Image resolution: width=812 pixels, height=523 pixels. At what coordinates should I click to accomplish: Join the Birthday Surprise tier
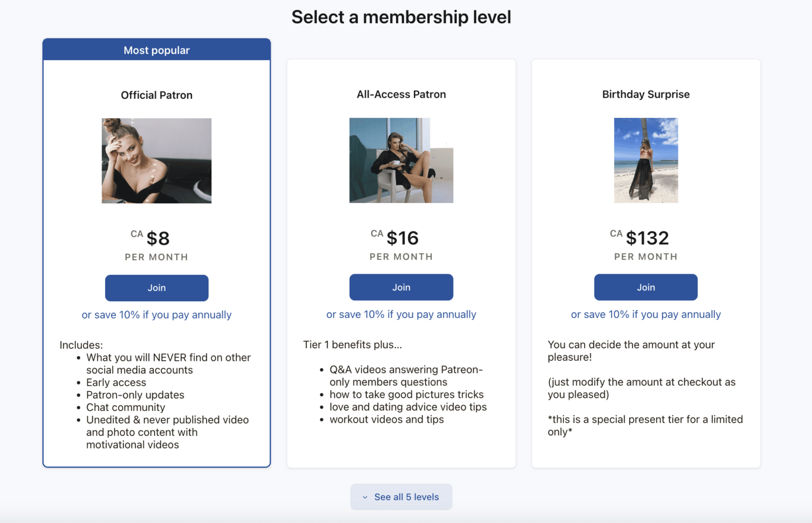pyautogui.click(x=645, y=287)
